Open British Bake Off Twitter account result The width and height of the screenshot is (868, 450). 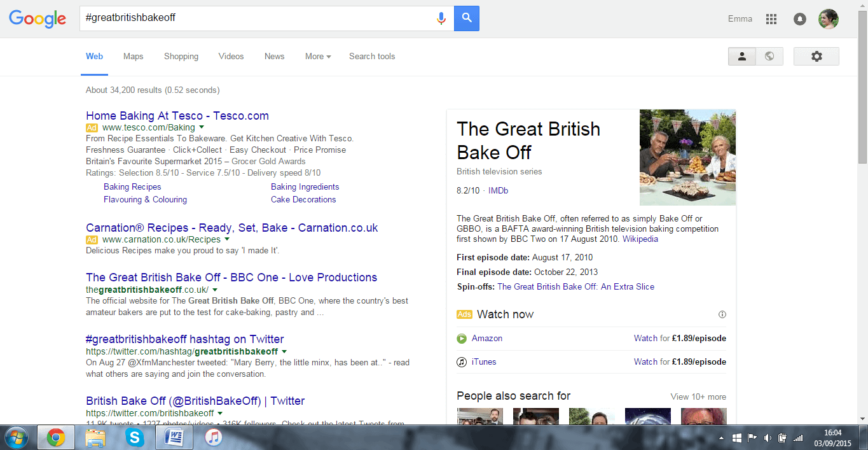195,401
